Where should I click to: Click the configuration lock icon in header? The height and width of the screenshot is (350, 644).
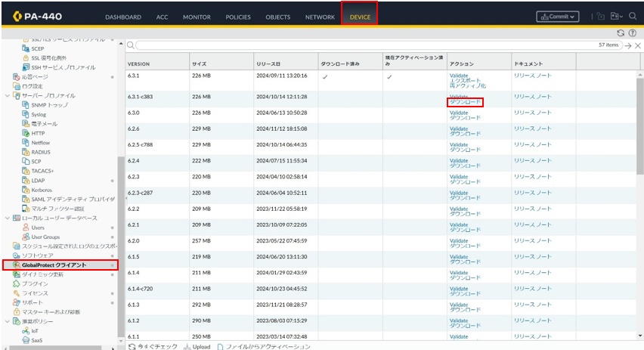point(600,17)
